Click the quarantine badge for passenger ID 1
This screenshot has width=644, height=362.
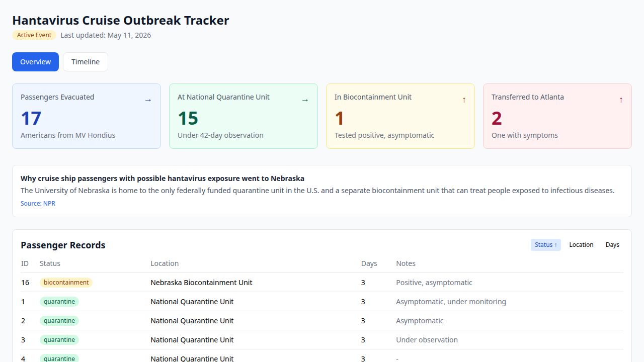pos(59,302)
